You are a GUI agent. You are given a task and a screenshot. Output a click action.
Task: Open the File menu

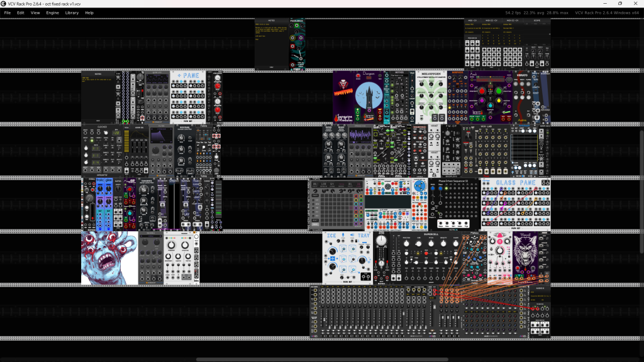(x=8, y=13)
